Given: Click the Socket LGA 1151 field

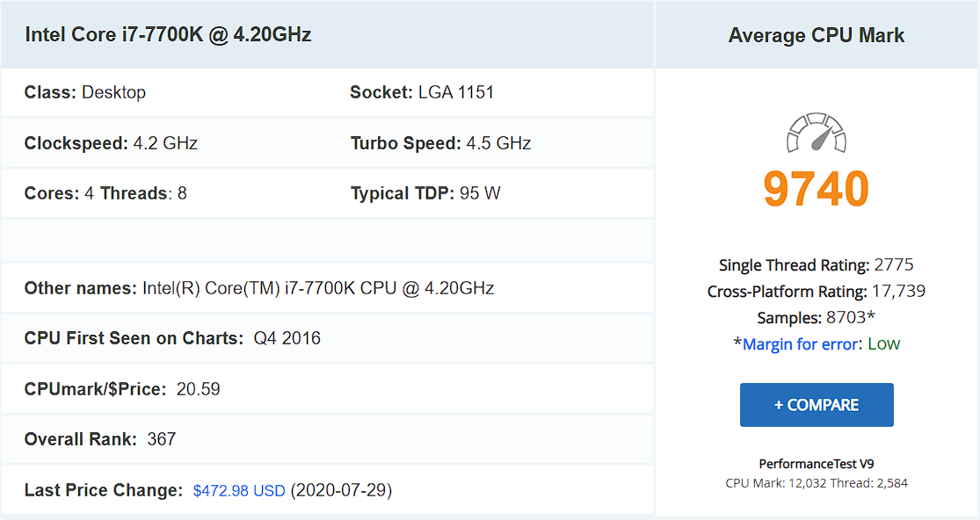Looking at the screenshot, I should point(422,92).
